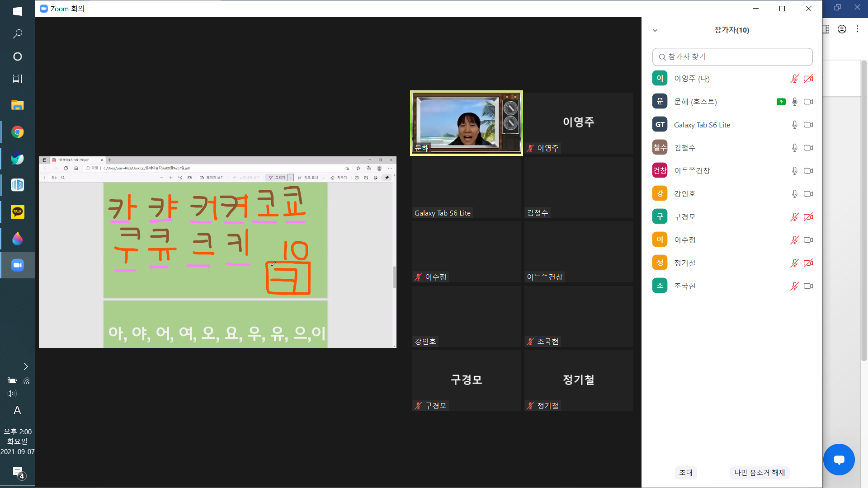Viewport: 868px width, 488px height.
Task: Click the volume tray icon
Action: point(12,394)
